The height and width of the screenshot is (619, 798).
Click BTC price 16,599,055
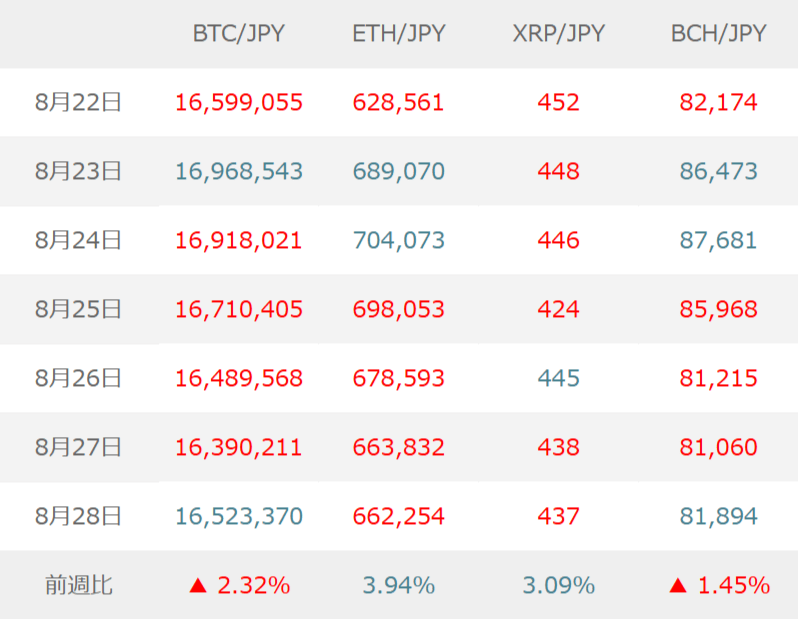tap(238, 102)
